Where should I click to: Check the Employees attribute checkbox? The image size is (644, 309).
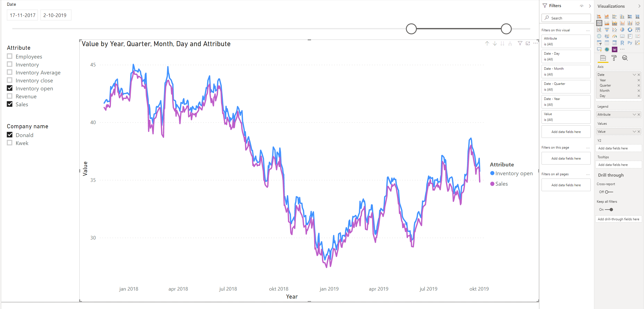click(x=10, y=56)
